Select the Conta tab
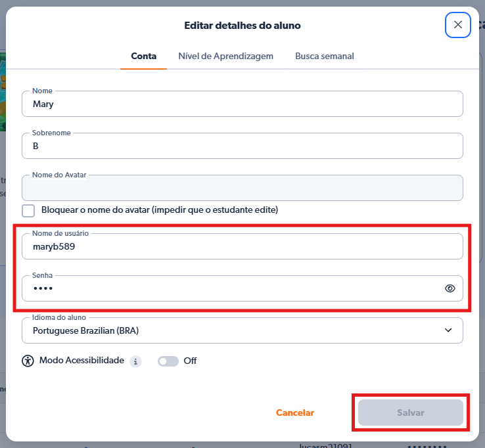This screenshot has height=448, width=485. [143, 56]
